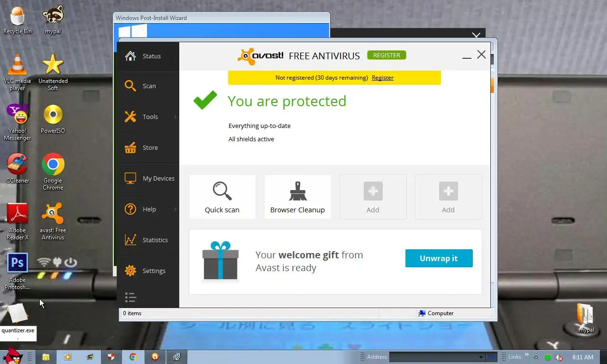Open Unattended Soft star icon
The height and width of the screenshot is (364, 607).
(53, 72)
